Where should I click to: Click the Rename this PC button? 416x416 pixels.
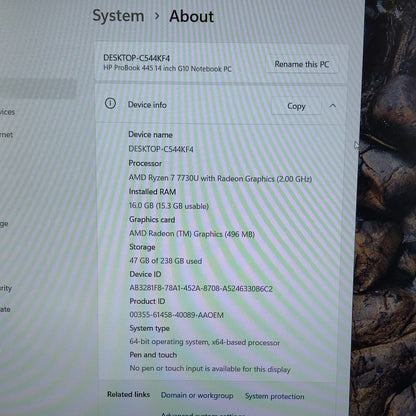[x=301, y=64]
